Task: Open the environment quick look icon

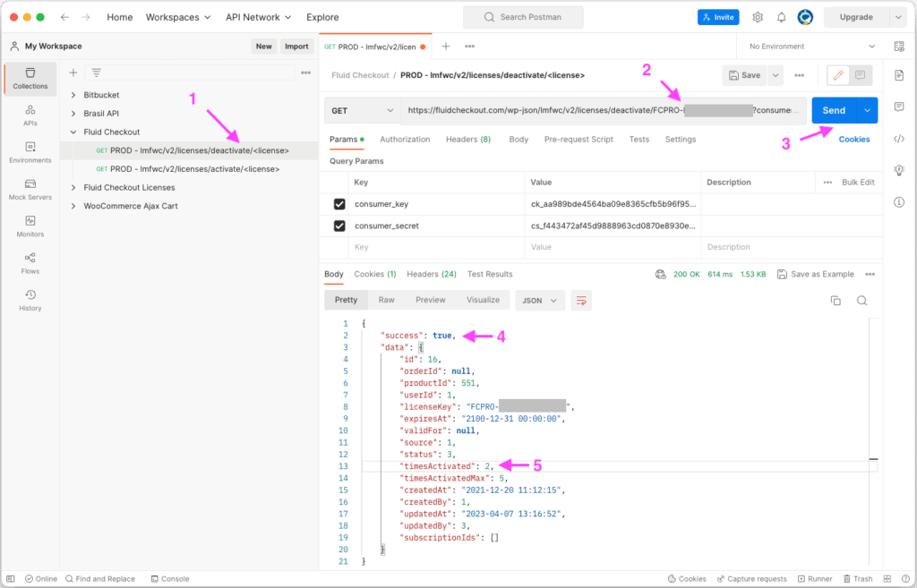Action: tap(899, 47)
